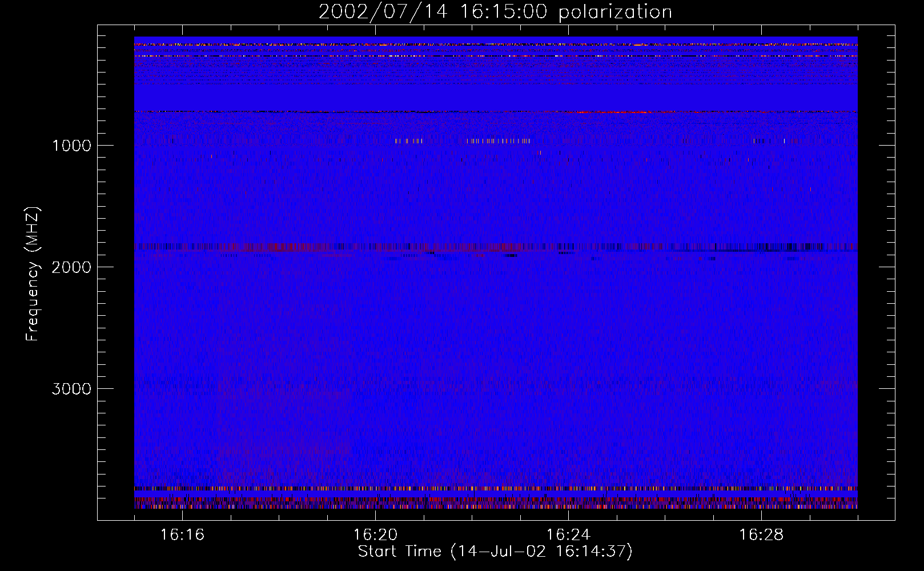Click the 'Start Time (14-Jul-02 16:14:37)' label

tap(495, 552)
